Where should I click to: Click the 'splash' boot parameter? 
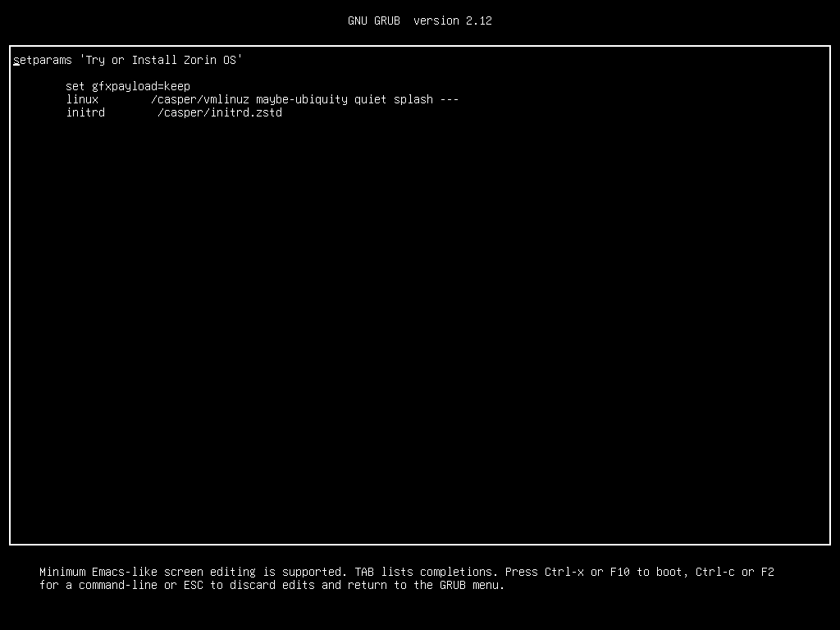click(x=413, y=99)
